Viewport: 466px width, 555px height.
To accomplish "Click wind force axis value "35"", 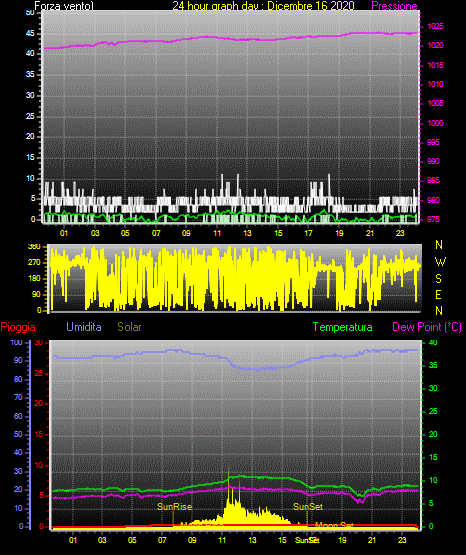I will tap(30, 74).
